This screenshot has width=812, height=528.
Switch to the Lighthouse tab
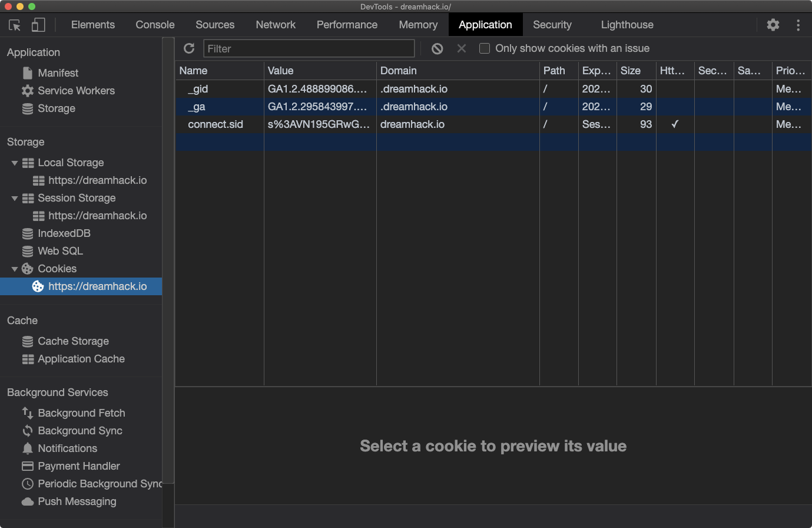coord(627,25)
